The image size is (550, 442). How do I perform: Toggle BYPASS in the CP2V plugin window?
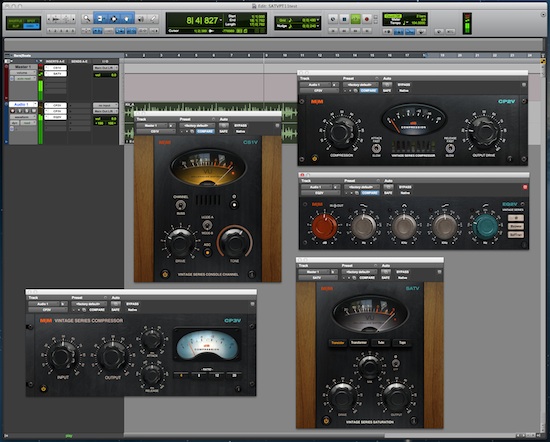tap(404, 85)
